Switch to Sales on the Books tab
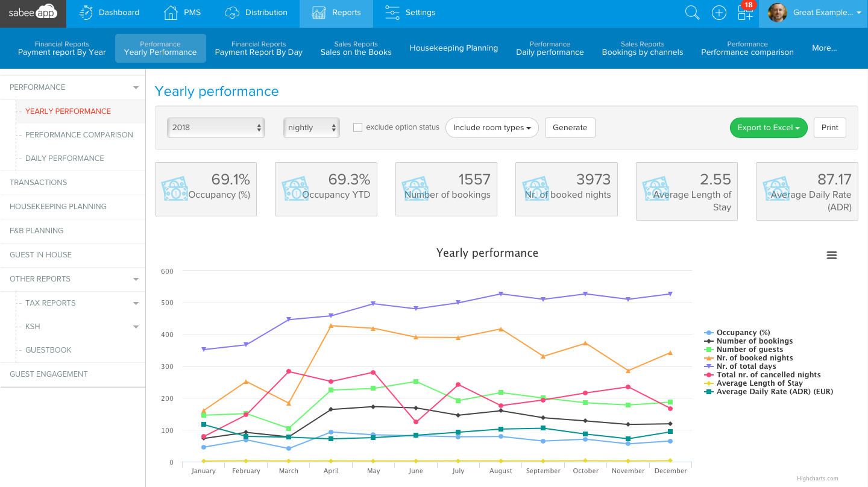The image size is (868, 487). coord(356,48)
